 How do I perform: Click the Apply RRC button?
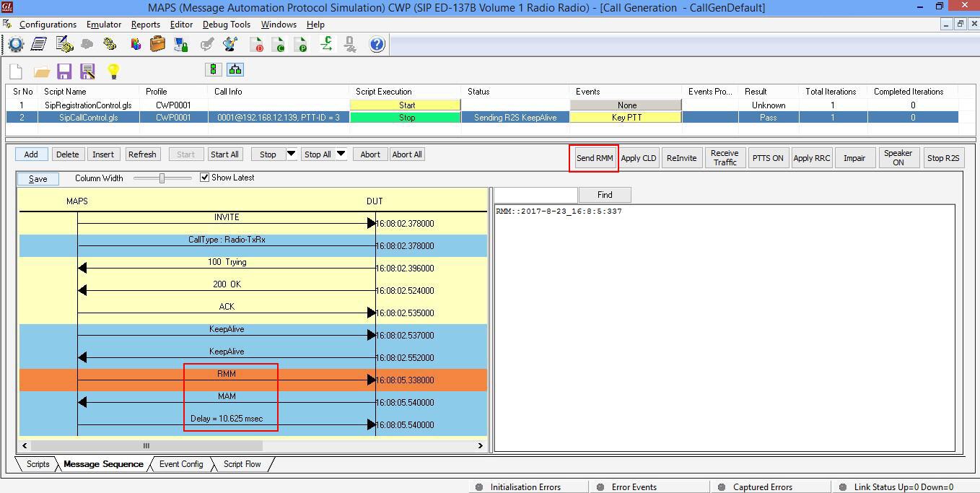(x=812, y=158)
